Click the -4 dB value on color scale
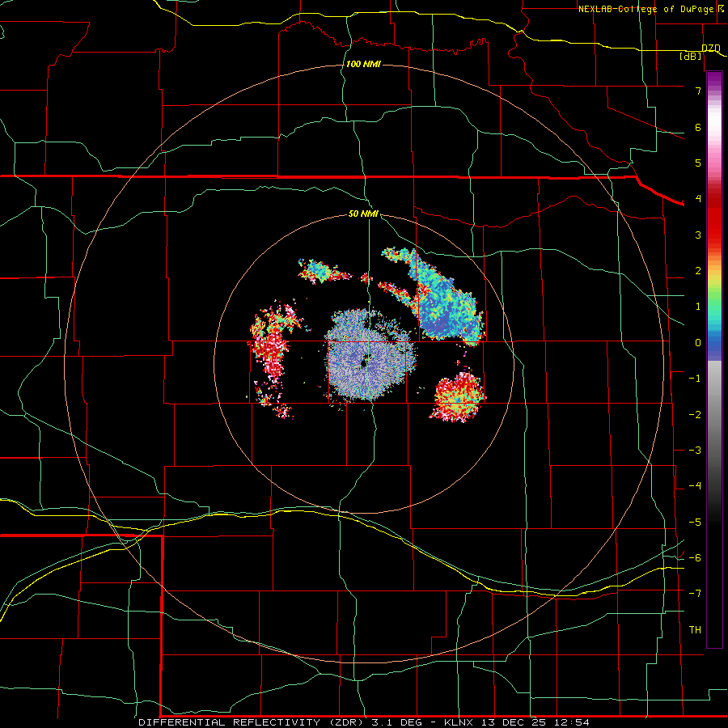728x728 pixels. pos(695,486)
